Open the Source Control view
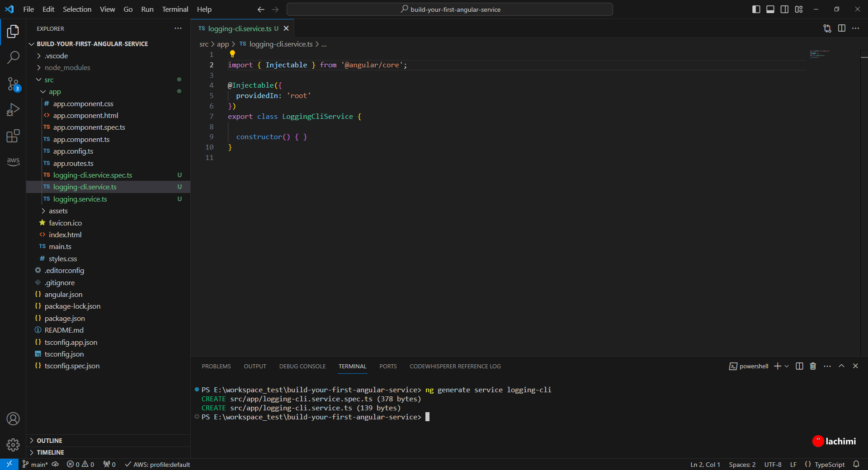Screen dimensions: 868x470 click(13, 84)
